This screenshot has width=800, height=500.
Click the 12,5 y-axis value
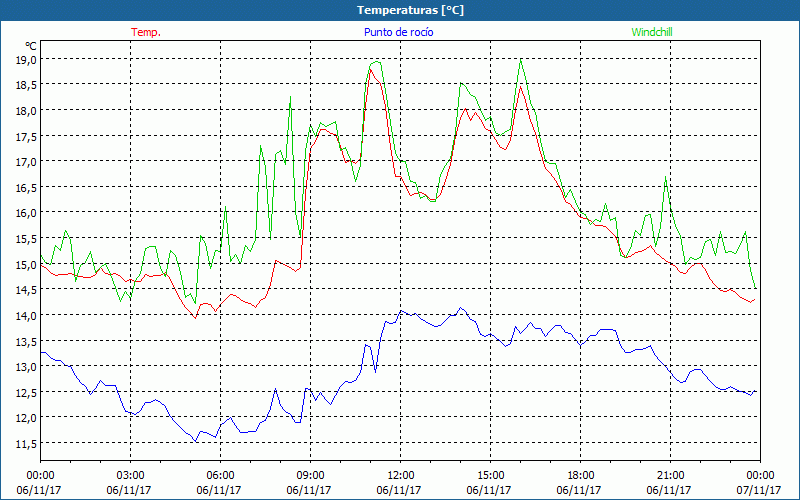click(x=26, y=392)
